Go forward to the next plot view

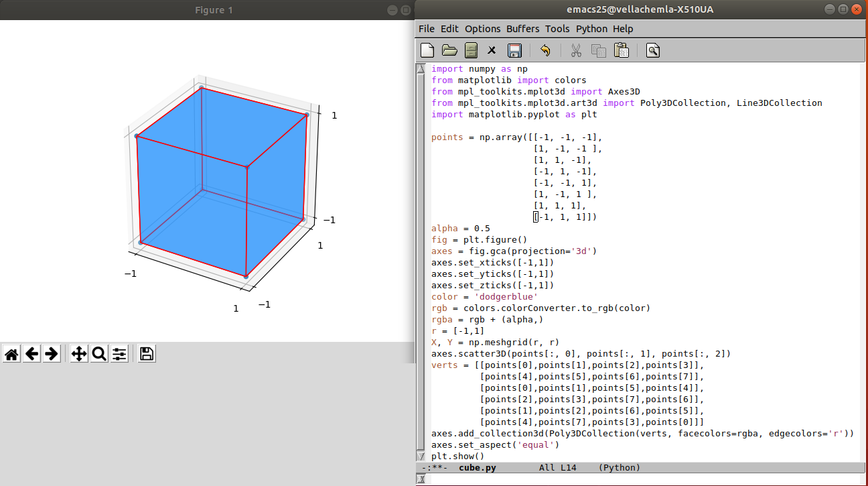[x=52, y=354]
